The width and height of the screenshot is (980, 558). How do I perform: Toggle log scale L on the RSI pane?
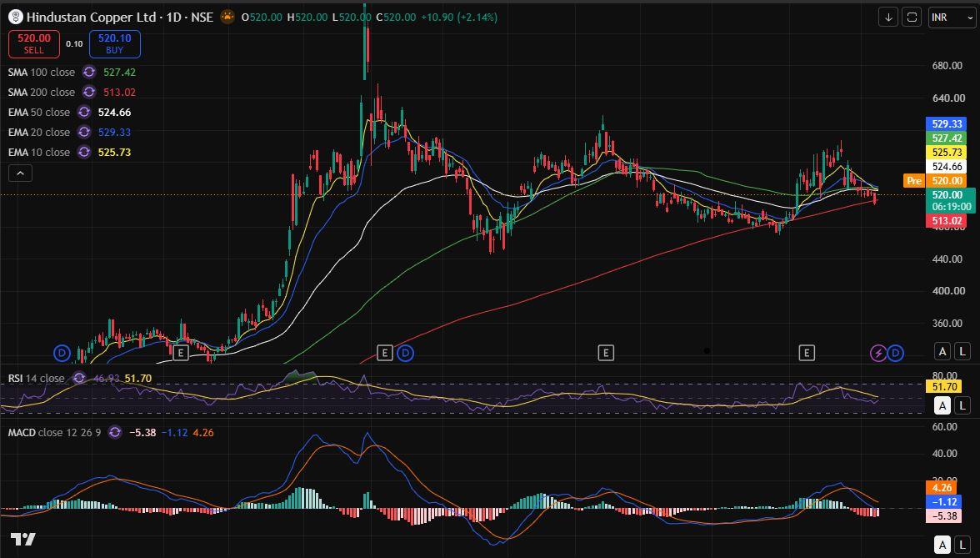pyautogui.click(x=962, y=406)
